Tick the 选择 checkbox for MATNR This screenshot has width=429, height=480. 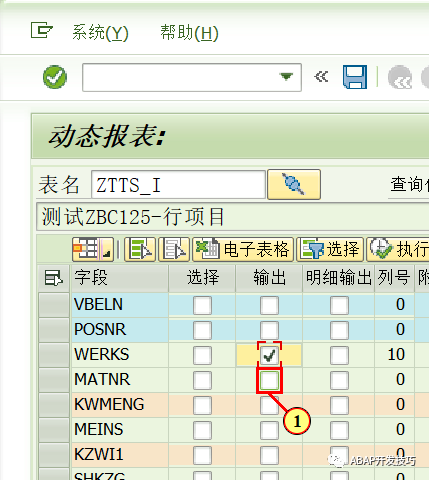point(202,380)
